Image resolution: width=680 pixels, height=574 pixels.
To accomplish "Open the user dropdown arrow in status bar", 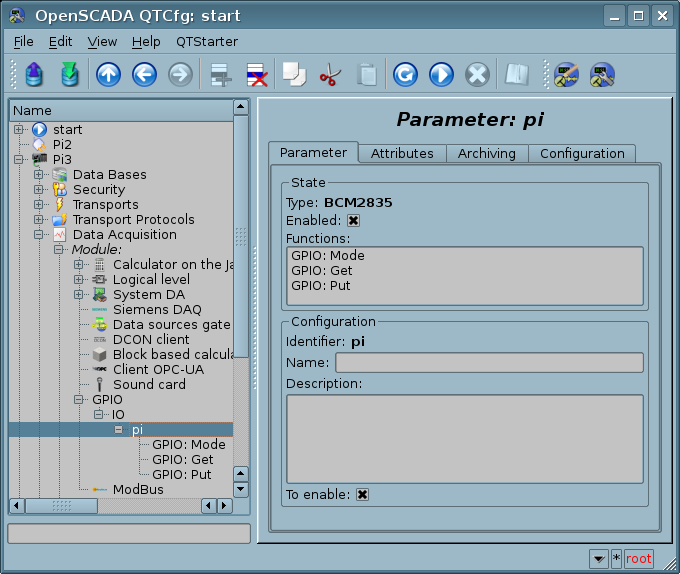I will (598, 559).
